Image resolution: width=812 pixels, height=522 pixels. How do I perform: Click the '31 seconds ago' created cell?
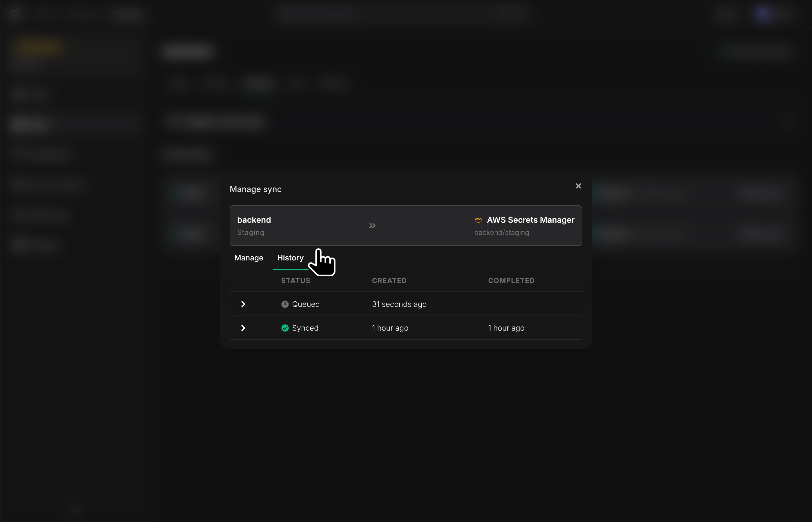click(x=399, y=304)
